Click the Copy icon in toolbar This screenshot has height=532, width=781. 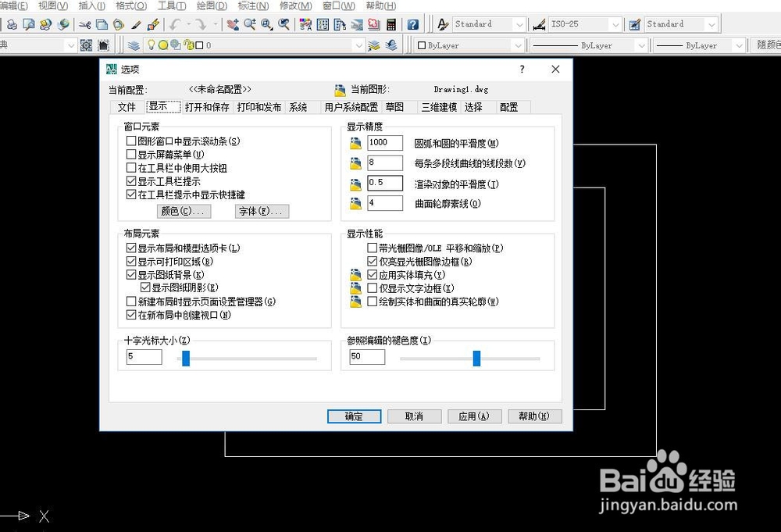[102, 24]
